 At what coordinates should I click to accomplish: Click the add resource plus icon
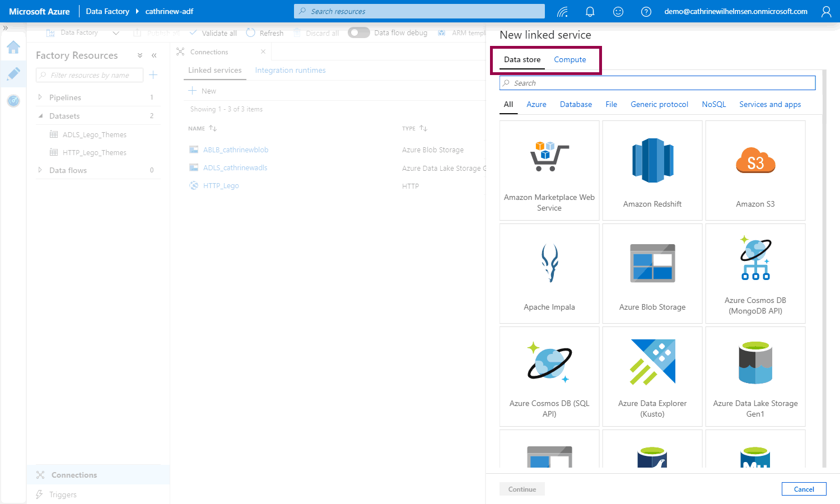[x=153, y=75]
